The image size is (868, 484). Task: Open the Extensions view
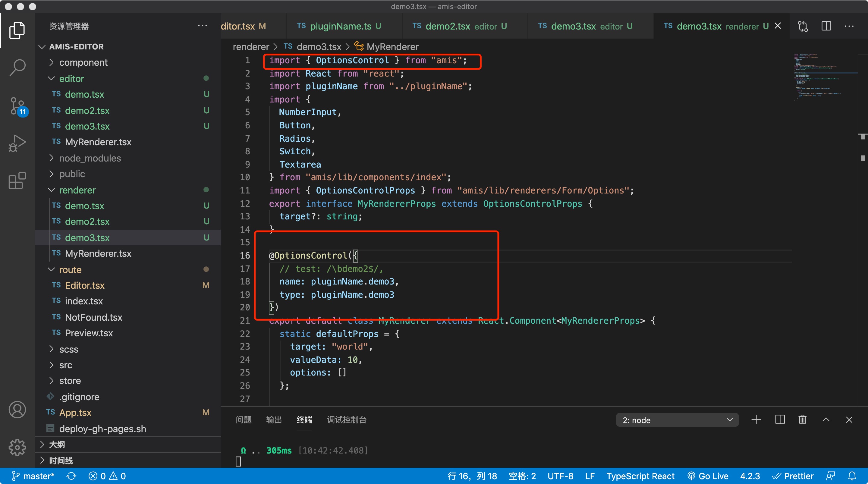17,181
